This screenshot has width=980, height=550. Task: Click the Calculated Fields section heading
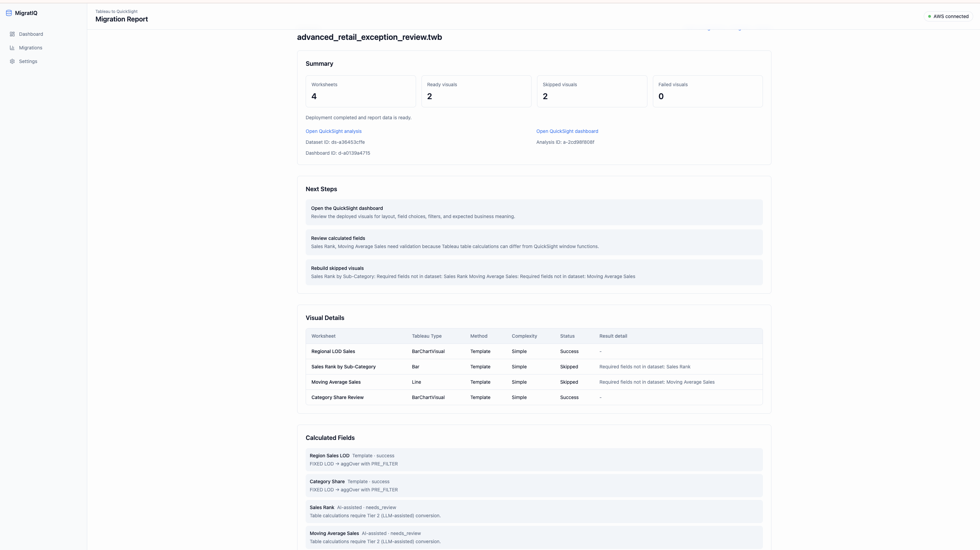pos(330,438)
